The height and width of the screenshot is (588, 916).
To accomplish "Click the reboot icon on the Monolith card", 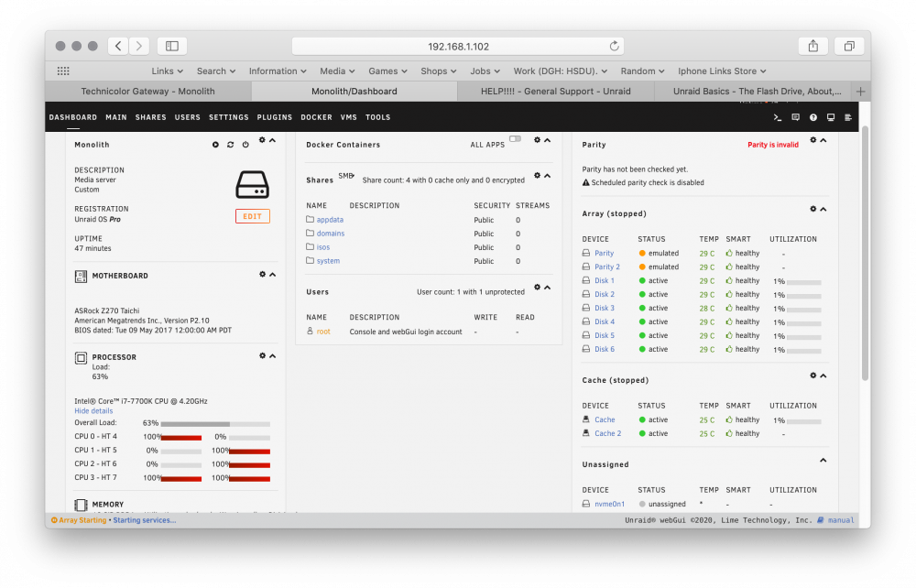I will [x=230, y=144].
